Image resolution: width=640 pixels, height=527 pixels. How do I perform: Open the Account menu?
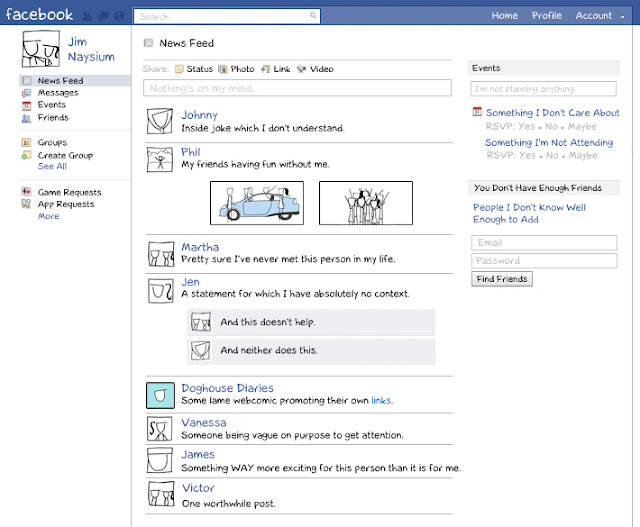coord(593,16)
